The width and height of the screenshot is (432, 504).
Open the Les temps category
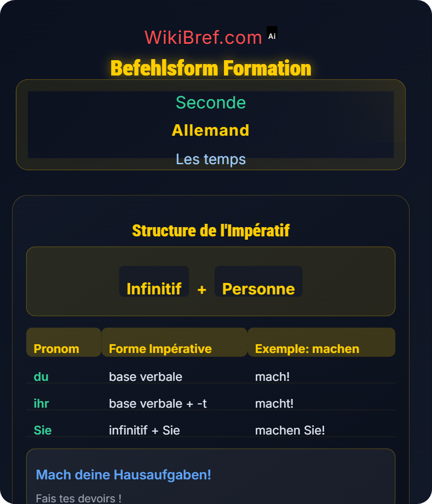211,159
